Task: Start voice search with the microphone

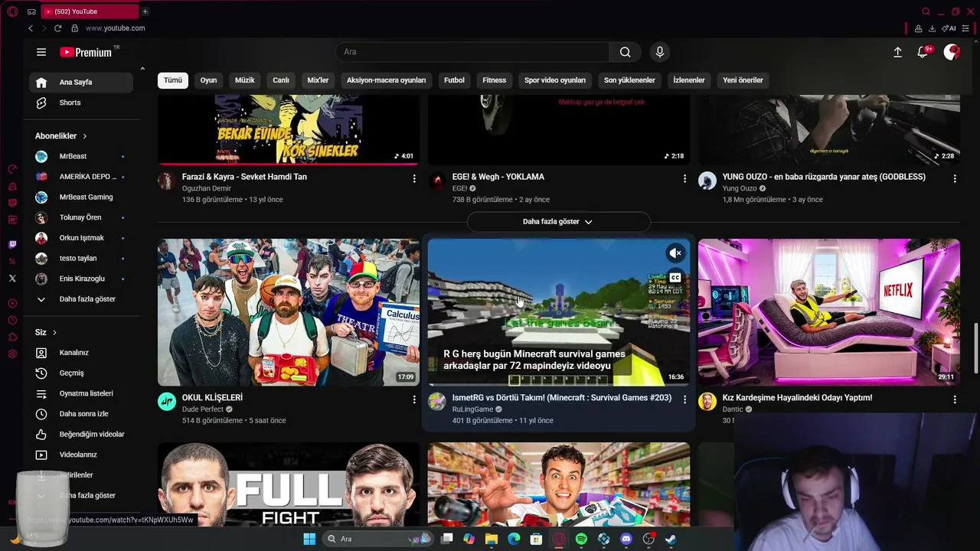Action: [660, 52]
